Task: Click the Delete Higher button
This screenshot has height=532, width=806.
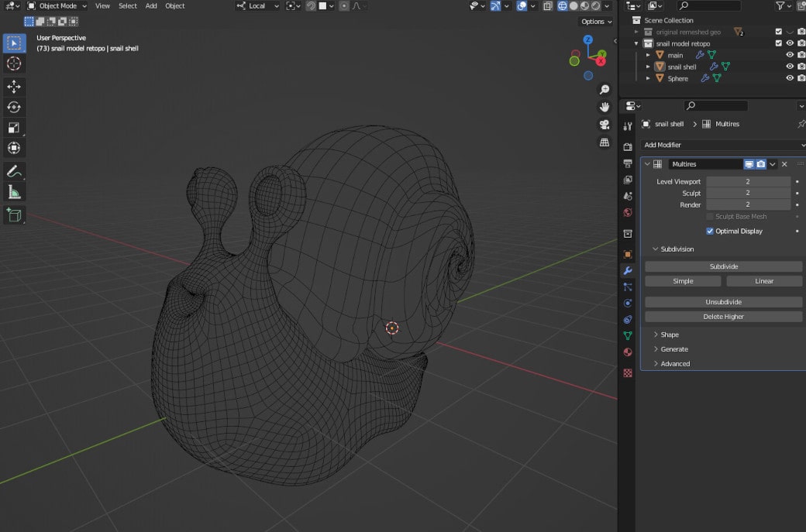Action: 724,317
